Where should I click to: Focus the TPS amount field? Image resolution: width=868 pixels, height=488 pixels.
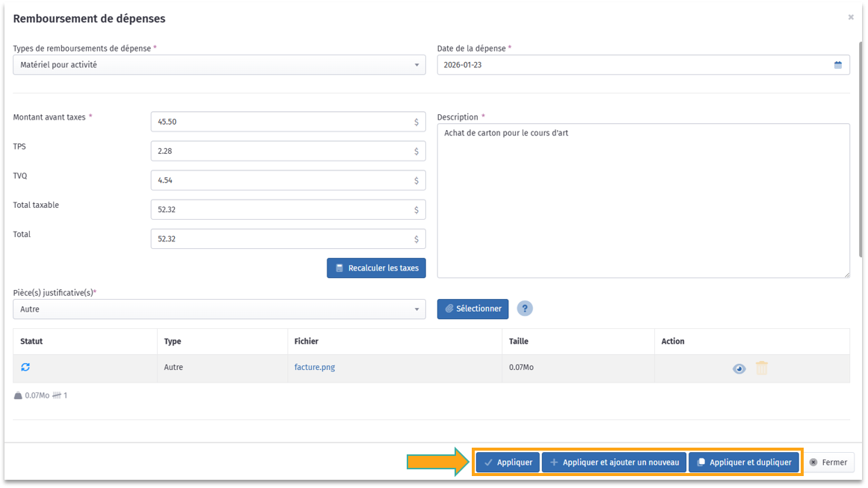pyautogui.click(x=288, y=151)
